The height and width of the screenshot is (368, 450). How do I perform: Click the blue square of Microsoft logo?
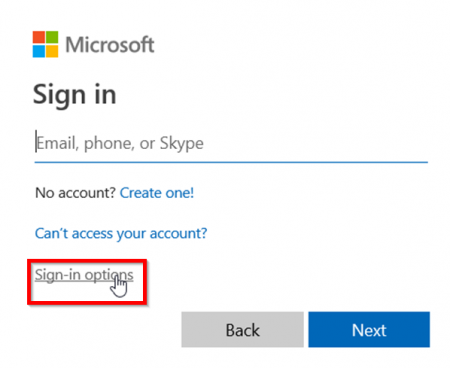[39, 51]
